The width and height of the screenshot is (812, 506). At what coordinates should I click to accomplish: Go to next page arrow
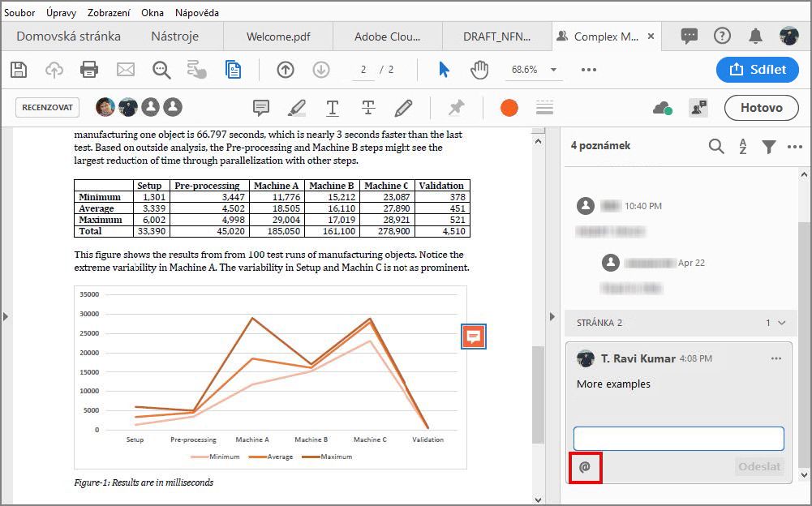[x=321, y=70]
